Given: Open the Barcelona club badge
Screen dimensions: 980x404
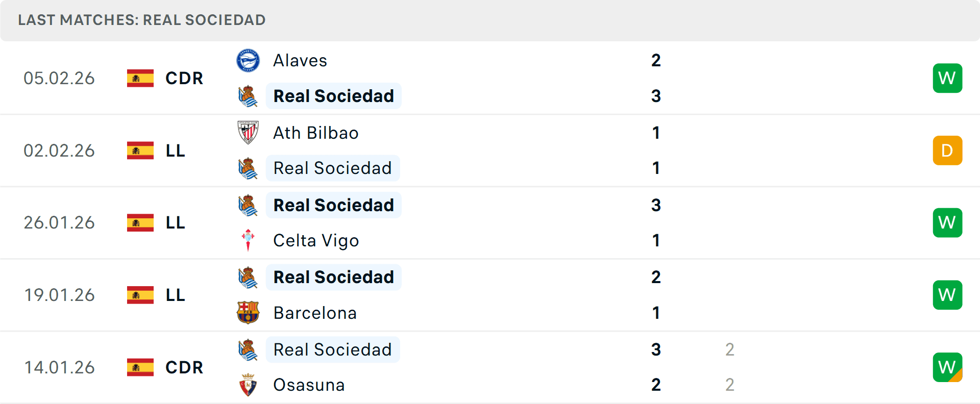Looking at the screenshot, I should [249, 313].
